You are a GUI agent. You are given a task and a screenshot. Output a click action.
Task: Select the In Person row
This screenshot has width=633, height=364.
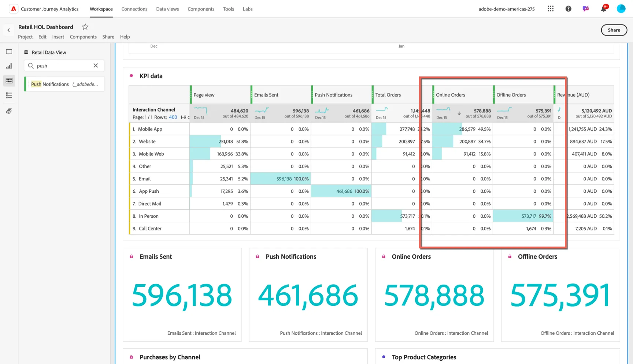click(x=159, y=216)
